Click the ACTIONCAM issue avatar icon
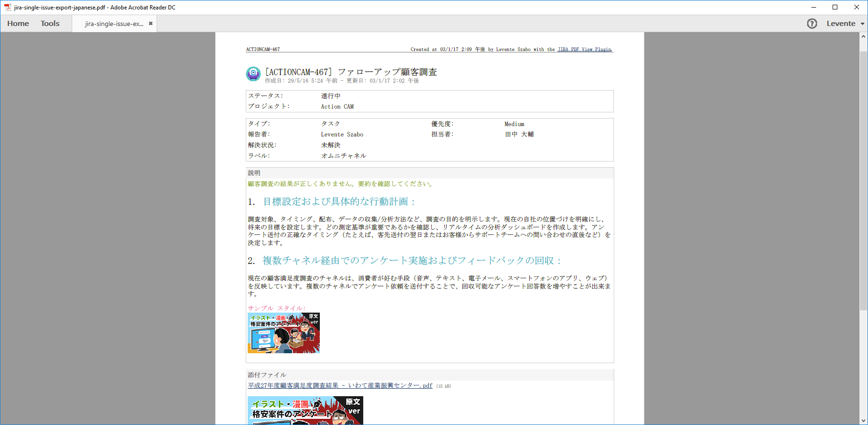This screenshot has height=425, width=868. 253,74
